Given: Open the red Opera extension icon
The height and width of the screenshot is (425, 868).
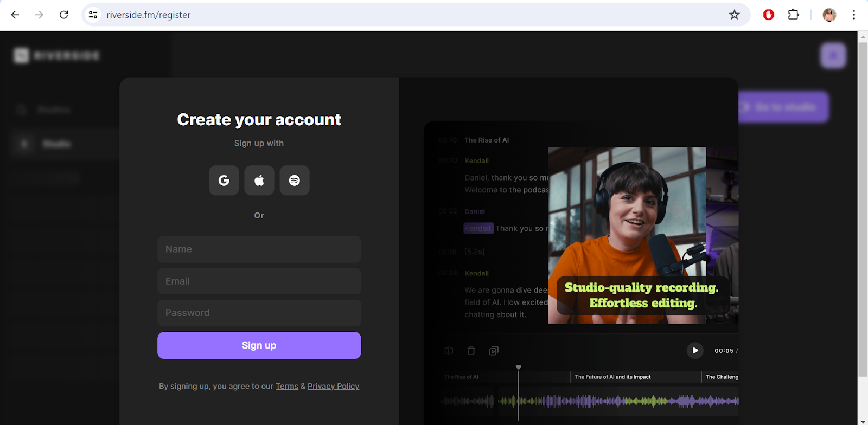Looking at the screenshot, I should pos(769,15).
